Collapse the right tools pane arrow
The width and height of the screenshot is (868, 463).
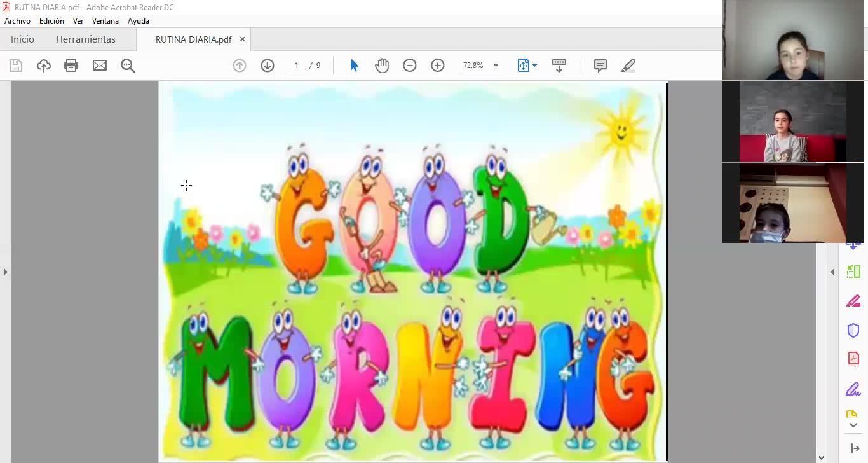[x=855, y=449]
